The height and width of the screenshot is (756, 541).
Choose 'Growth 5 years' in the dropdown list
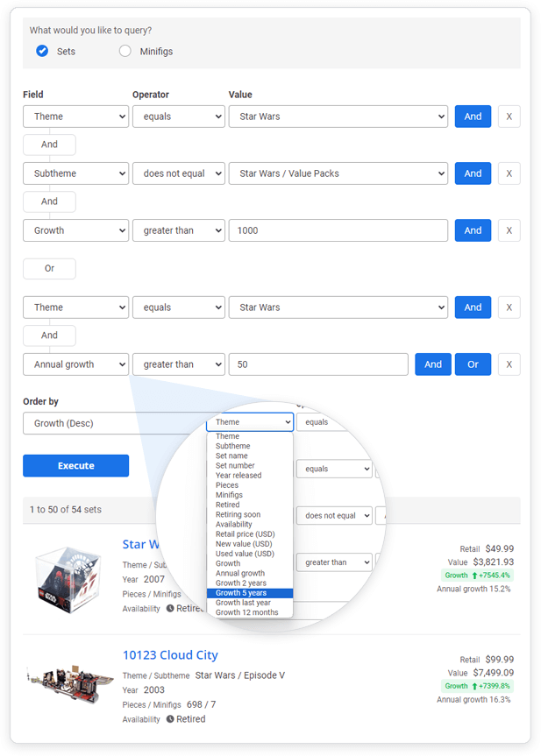click(241, 593)
